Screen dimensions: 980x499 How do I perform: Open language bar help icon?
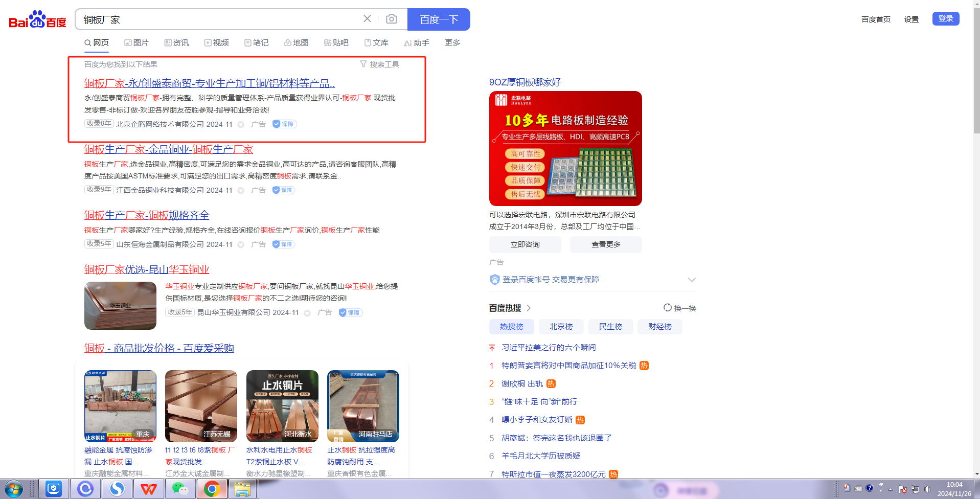[x=869, y=488]
